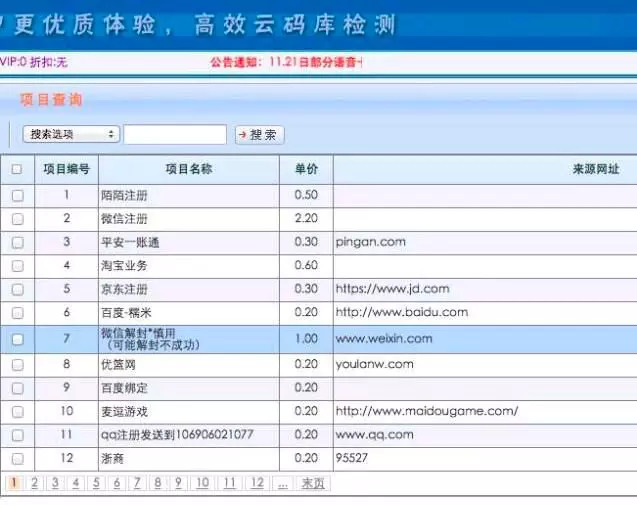
Task: Open the 搜索选项 search options dropdown
Action: 70,134
